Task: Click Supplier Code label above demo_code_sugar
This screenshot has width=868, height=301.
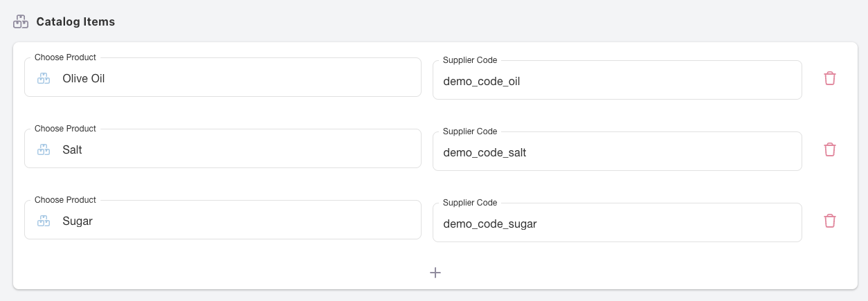Action: [x=470, y=203]
